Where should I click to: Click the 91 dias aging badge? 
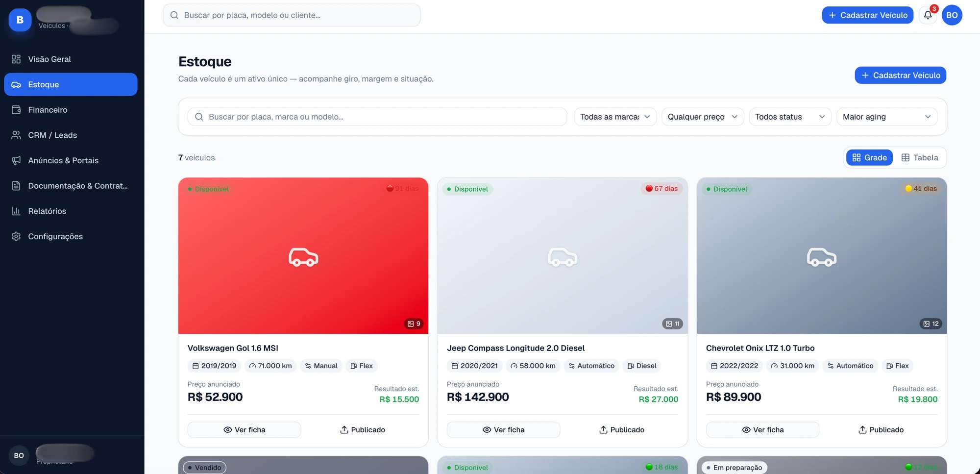click(x=402, y=189)
